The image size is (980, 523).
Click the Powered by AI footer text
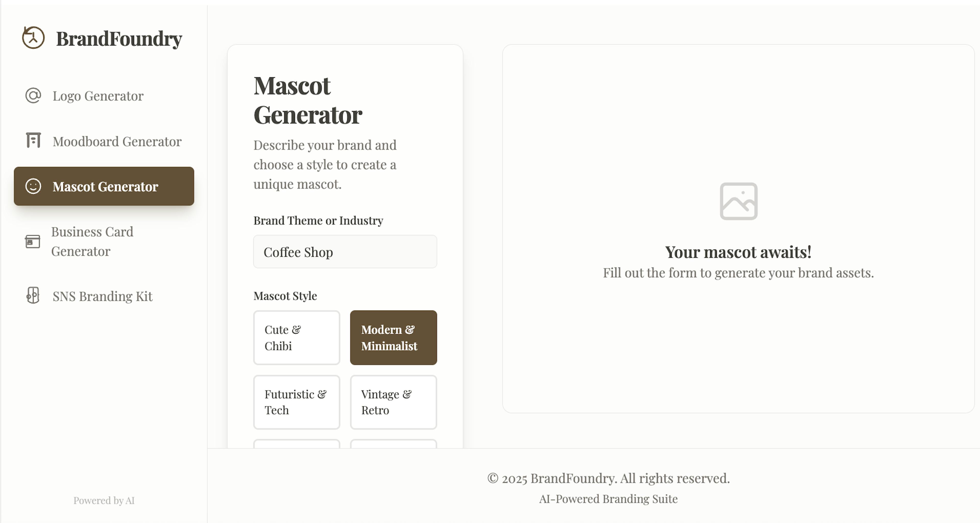104,501
